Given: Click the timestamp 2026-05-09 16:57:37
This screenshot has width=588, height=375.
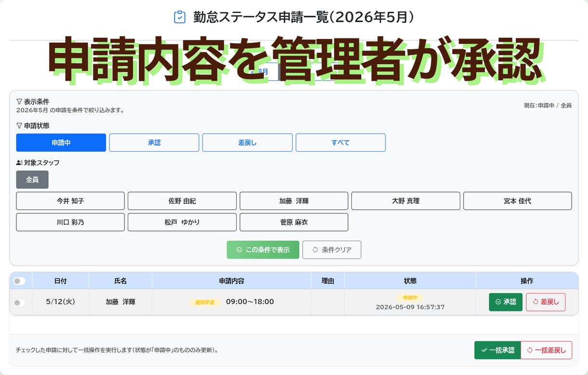Looking at the screenshot, I should pos(410,307).
